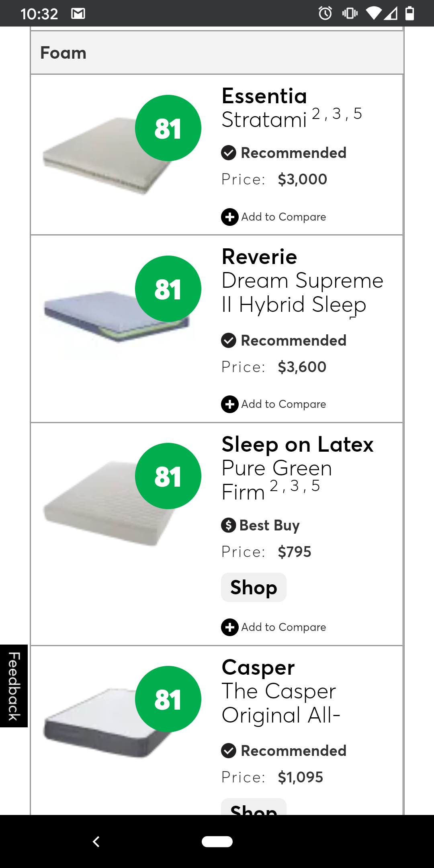Open the Gmail notification icon in status bar
Viewport: 434px width, 868px height.
[78, 14]
